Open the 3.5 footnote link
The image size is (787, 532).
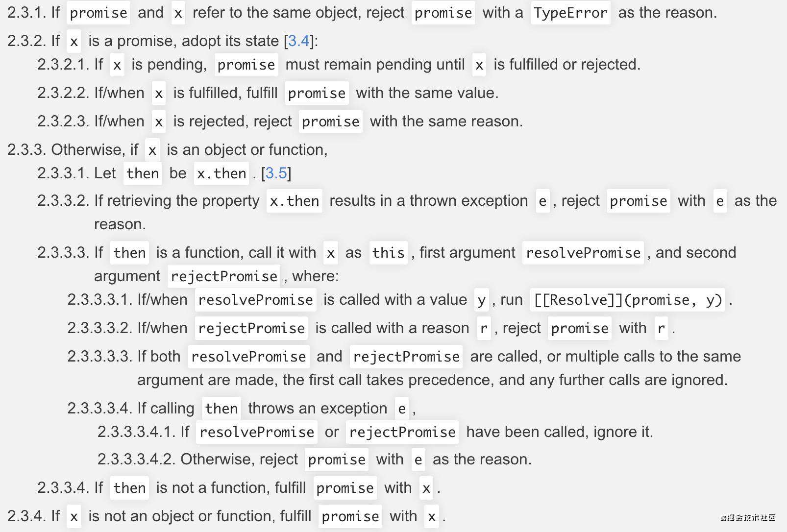[x=276, y=173]
